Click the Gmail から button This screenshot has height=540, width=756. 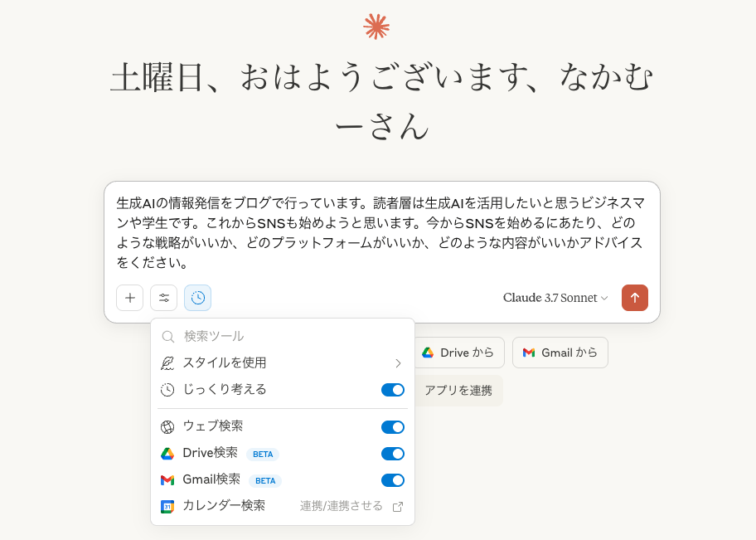560,353
